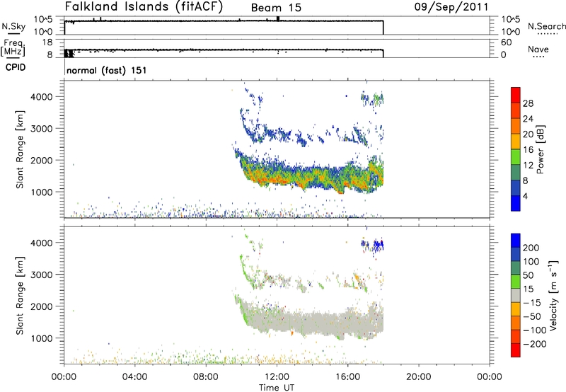Click the 'Power [dB]' color bar title
The width and height of the screenshot is (566, 392).
[x=540, y=149]
